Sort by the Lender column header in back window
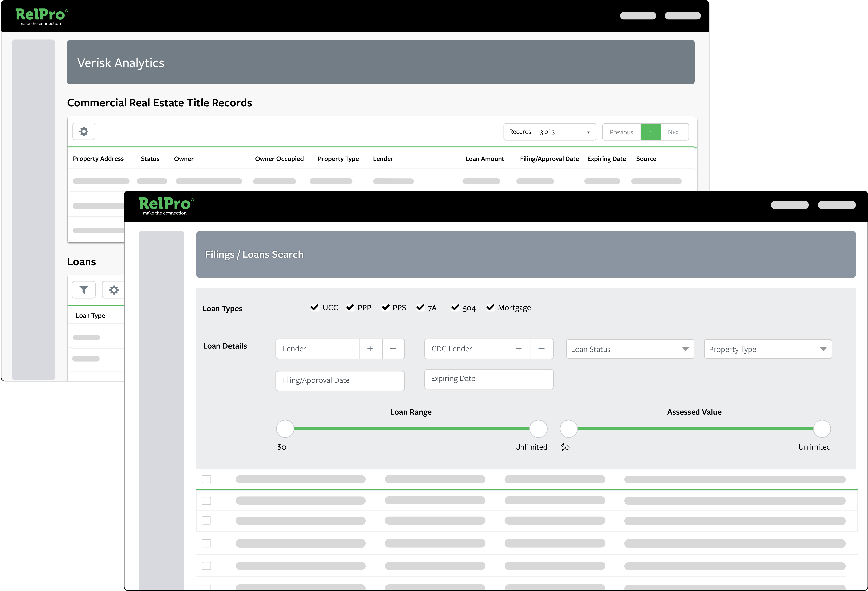 (383, 159)
